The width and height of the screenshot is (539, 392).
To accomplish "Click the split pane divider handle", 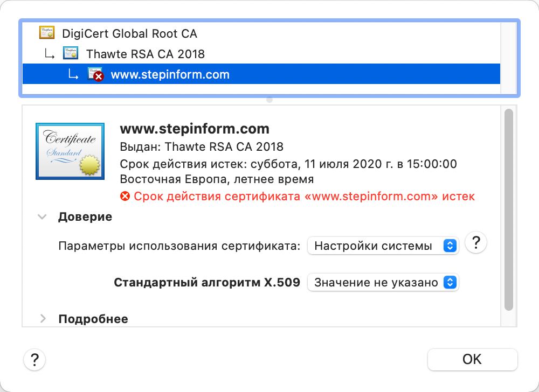I will pos(269,100).
